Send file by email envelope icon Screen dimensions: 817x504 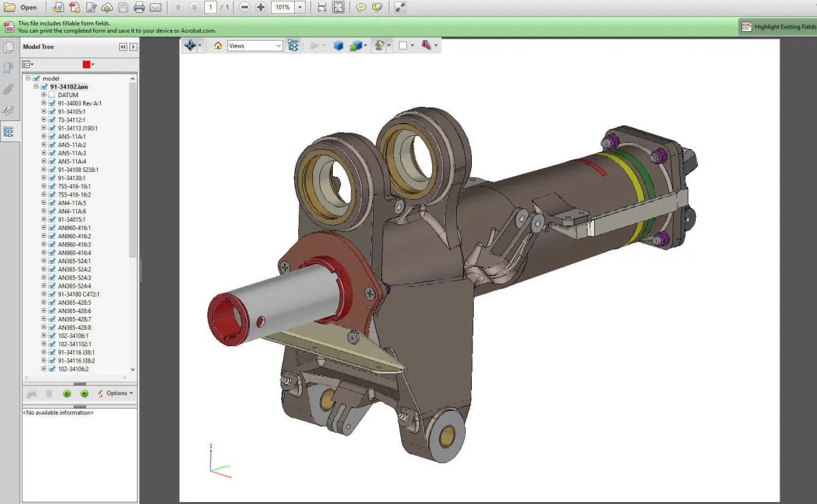pyautogui.click(x=155, y=7)
